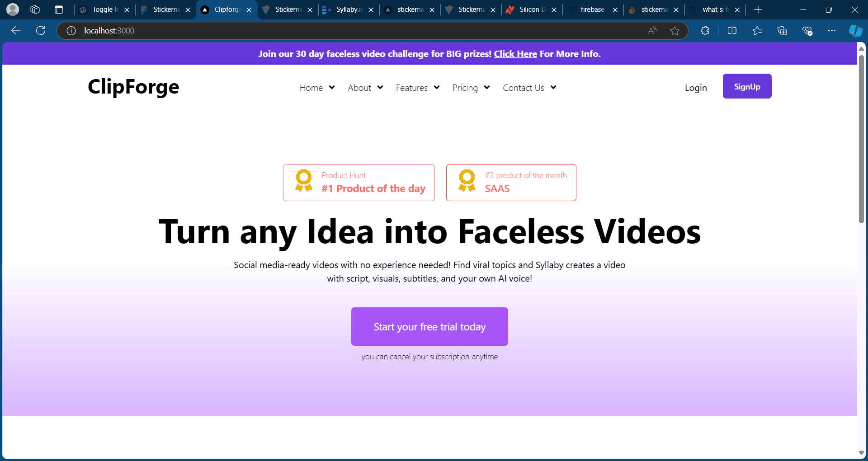Close the Silicon D tab
The height and width of the screenshot is (461, 868).
click(x=554, y=9)
